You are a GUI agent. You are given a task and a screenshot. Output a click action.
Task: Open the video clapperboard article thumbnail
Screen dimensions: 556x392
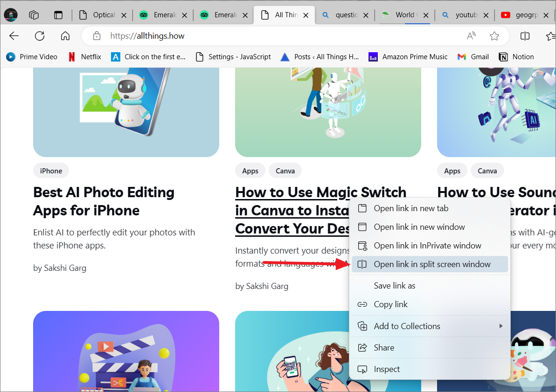(126, 351)
